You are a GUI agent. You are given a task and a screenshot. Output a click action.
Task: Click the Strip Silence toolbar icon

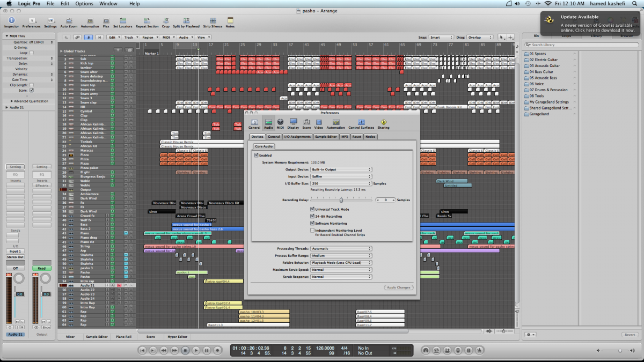[213, 20]
